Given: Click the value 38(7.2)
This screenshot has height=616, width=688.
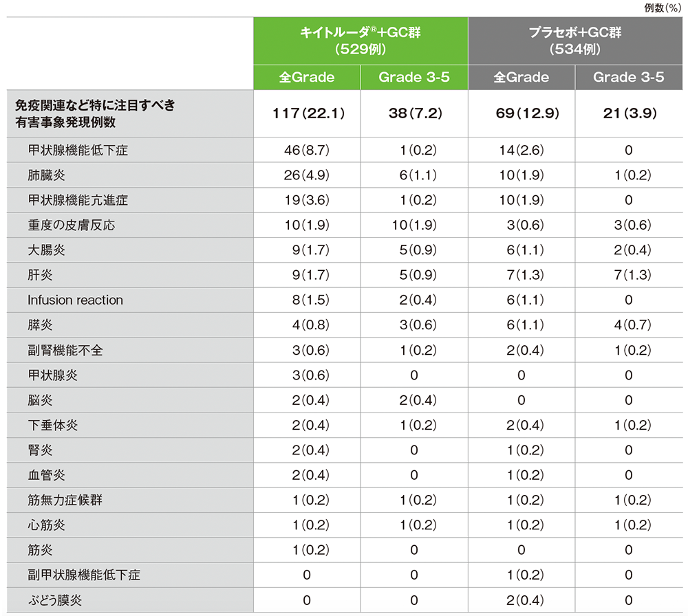Looking at the screenshot, I should point(416,113).
